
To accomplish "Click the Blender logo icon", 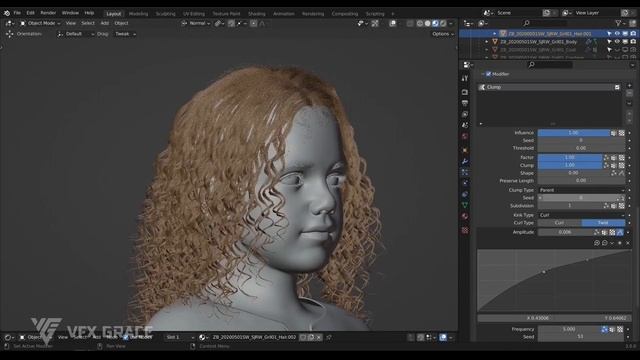I will point(7,13).
